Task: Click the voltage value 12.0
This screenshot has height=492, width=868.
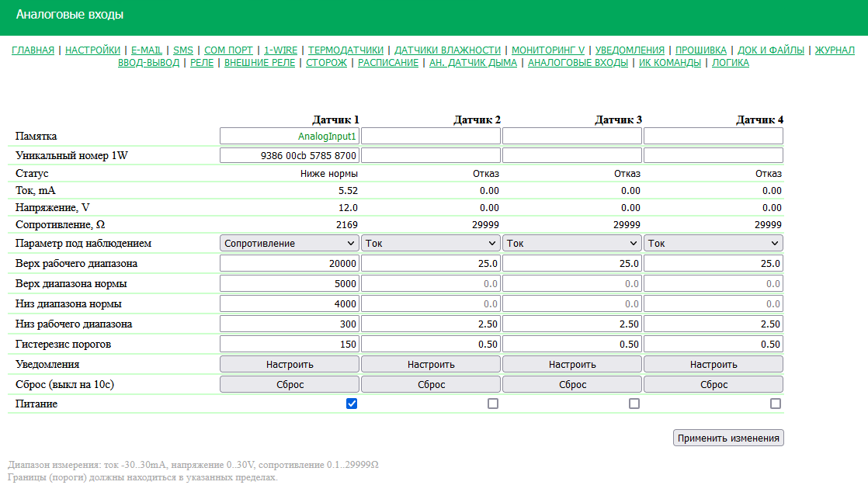Action: [x=348, y=208]
